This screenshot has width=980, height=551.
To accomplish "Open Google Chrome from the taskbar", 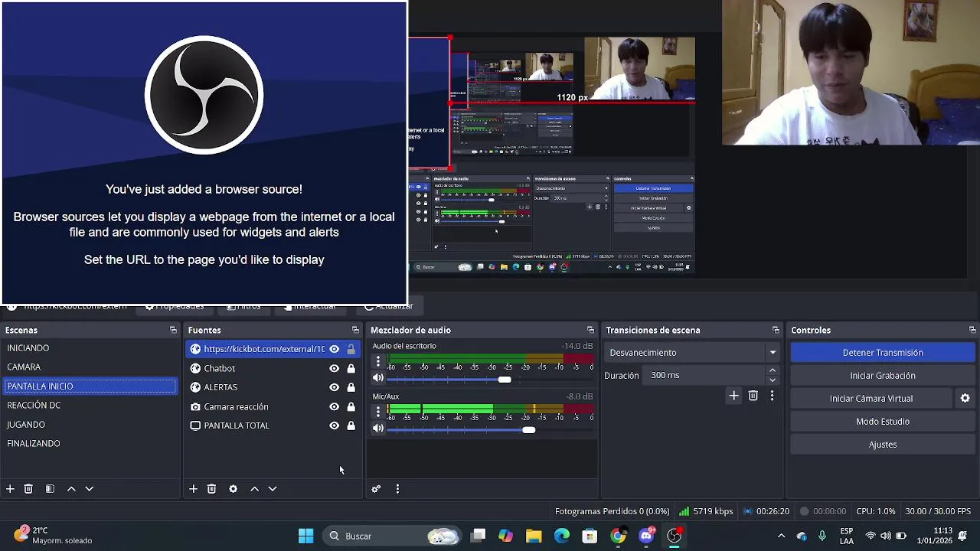I will point(618,536).
